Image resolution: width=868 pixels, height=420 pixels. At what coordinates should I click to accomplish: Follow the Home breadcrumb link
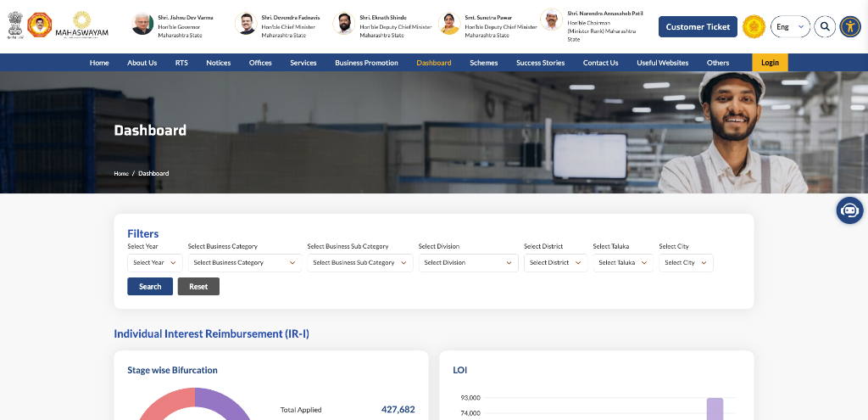click(x=121, y=173)
